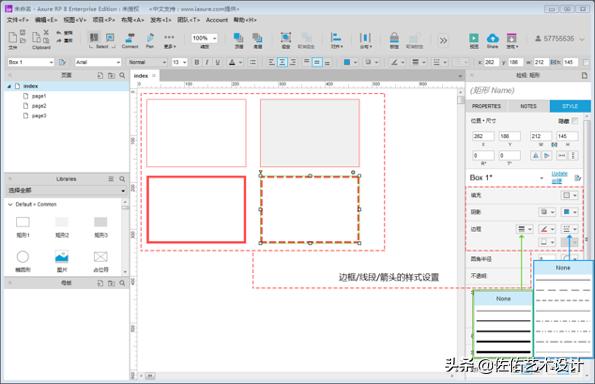Toggle the hidden checkbox in Style panel
595x384 pixels.
click(x=575, y=121)
